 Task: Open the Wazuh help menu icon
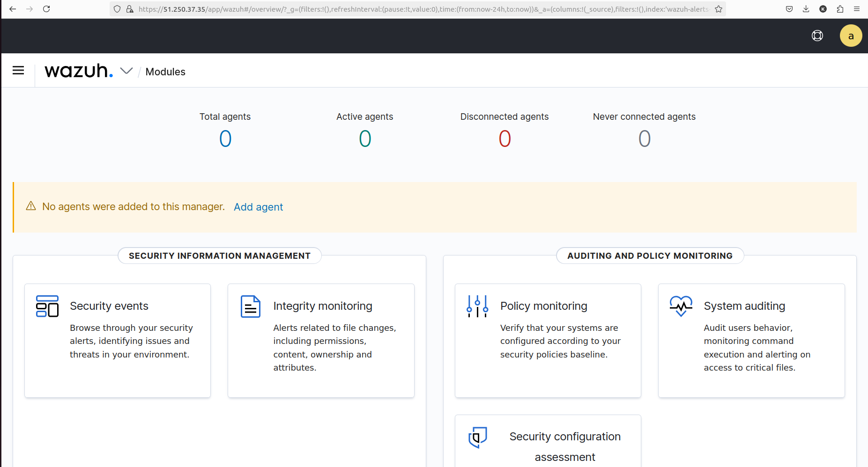(x=817, y=36)
